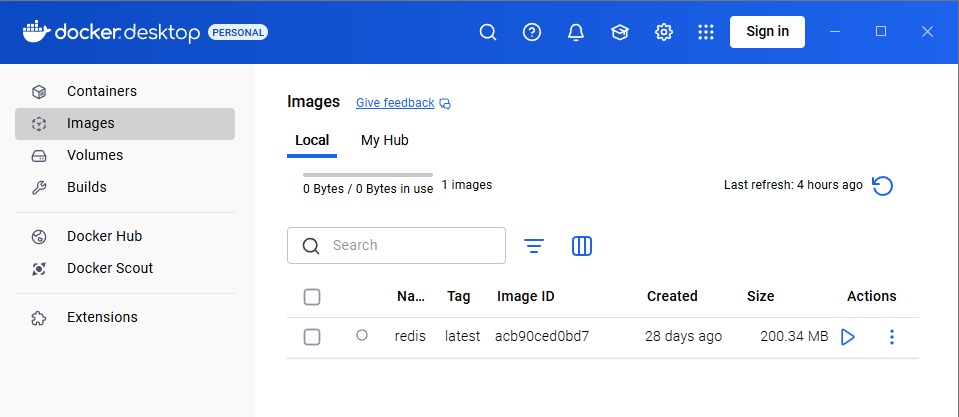Open the Learning center graduation cap icon

[x=620, y=32]
